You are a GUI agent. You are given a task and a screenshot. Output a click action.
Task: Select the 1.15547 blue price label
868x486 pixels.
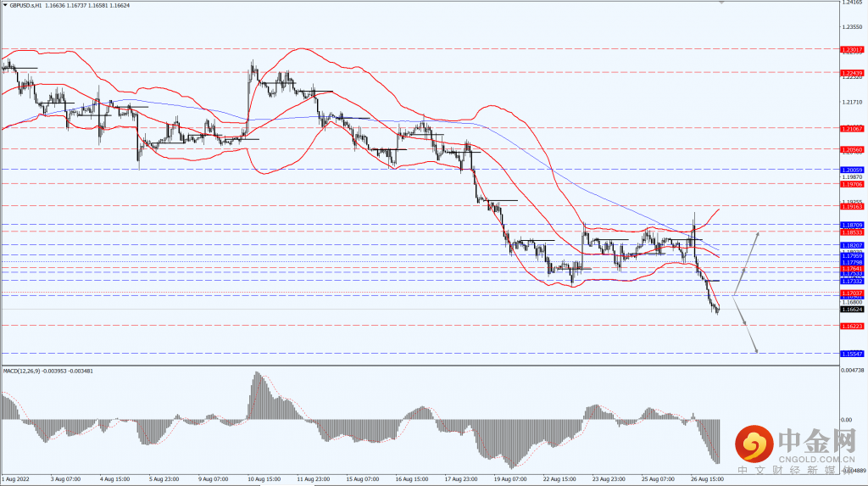tap(852, 354)
